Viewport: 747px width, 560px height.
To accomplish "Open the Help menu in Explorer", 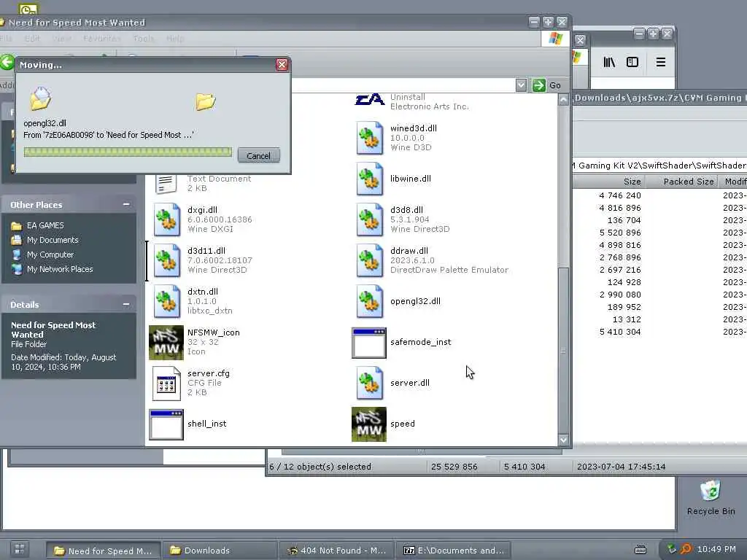I will pyautogui.click(x=175, y=39).
